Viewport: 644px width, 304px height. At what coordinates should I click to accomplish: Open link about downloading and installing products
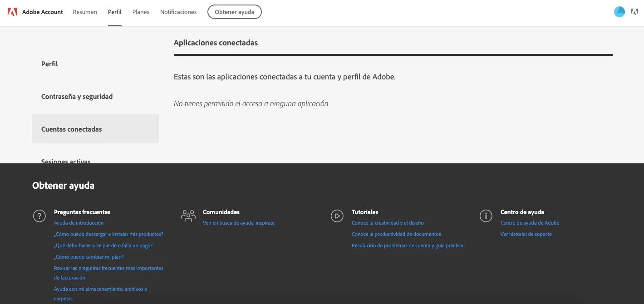108,234
